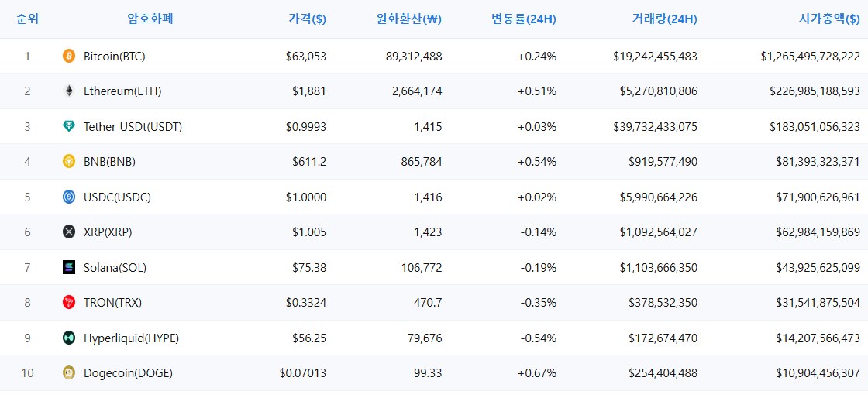Viewport: 868px width, 398px height.
Task: Select the XRP price $1.005
Action: pos(309,232)
